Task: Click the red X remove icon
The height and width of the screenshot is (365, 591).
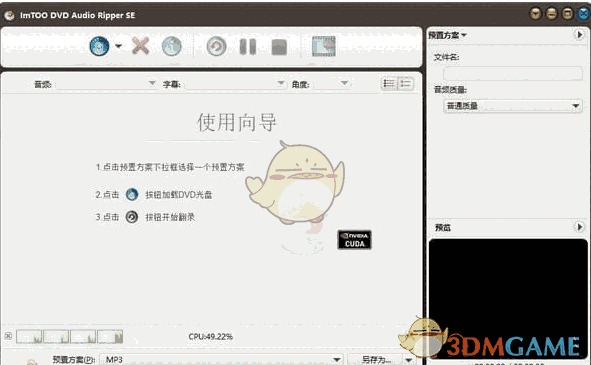Action: [140, 46]
